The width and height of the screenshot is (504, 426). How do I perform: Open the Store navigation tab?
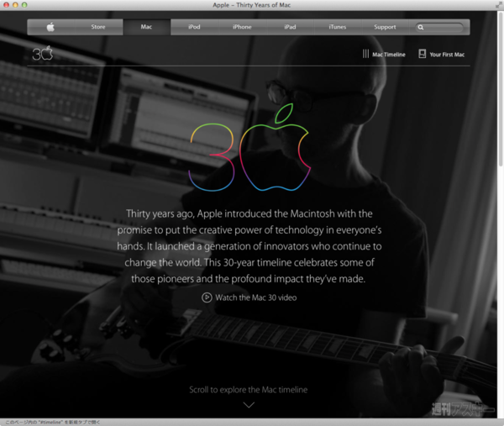pos(98,27)
